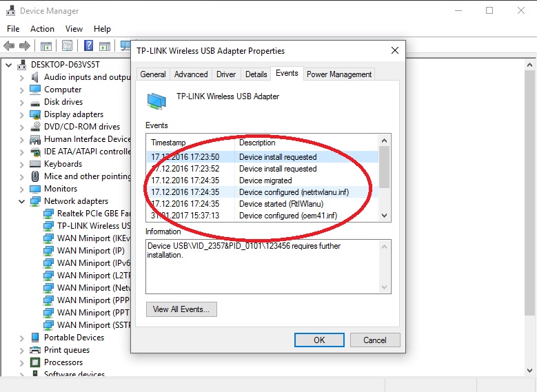Click the Network adapters category icon
This screenshot has width=537, height=392.
35,201
